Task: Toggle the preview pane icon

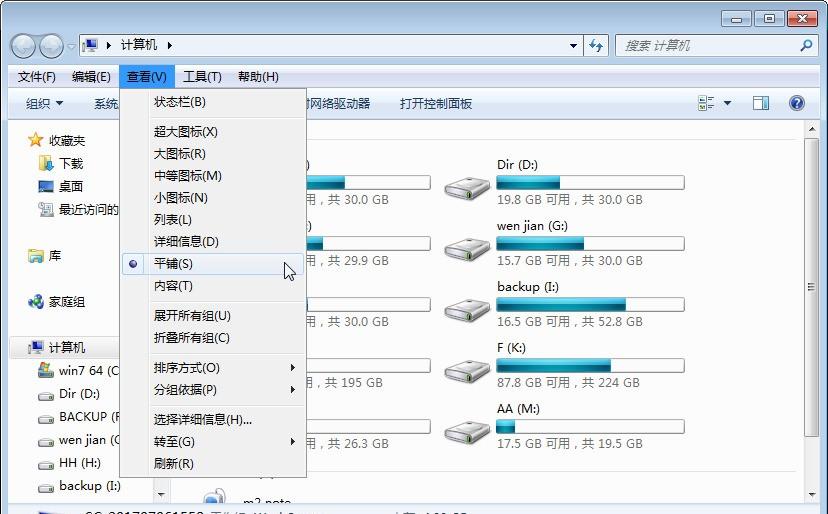Action: [761, 103]
